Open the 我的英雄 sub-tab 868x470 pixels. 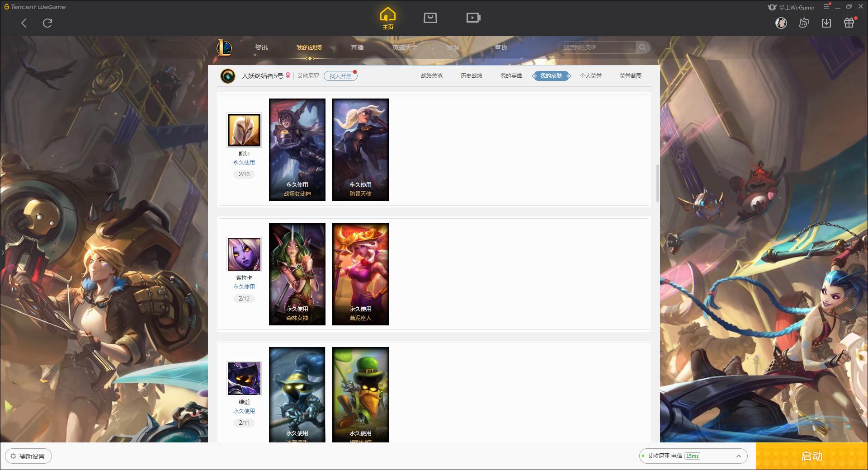511,76
